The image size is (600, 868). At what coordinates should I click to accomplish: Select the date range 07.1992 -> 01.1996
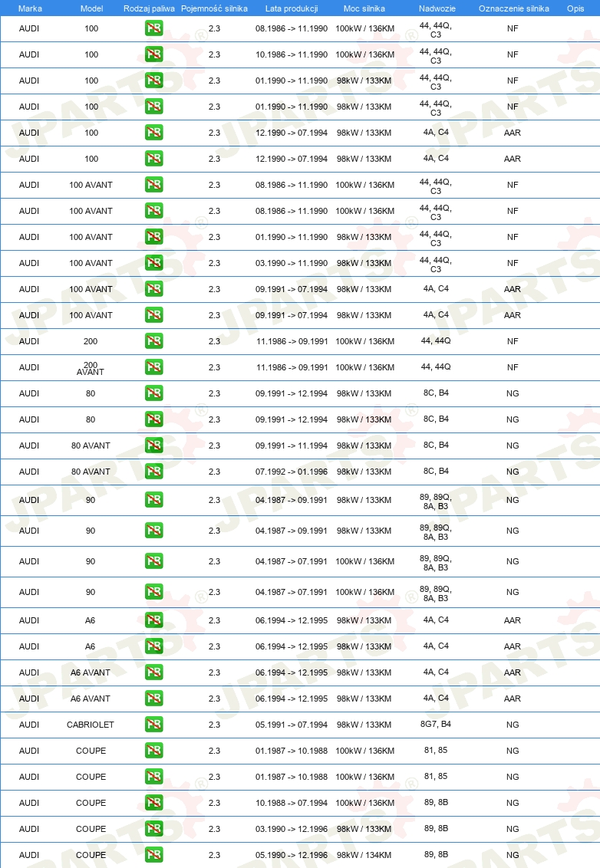click(292, 472)
